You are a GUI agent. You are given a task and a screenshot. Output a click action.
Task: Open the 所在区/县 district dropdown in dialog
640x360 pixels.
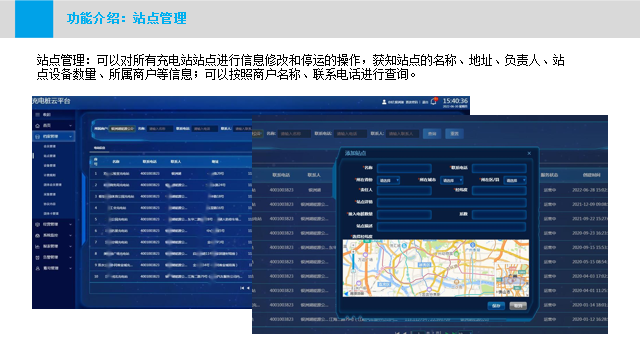coord(515,180)
